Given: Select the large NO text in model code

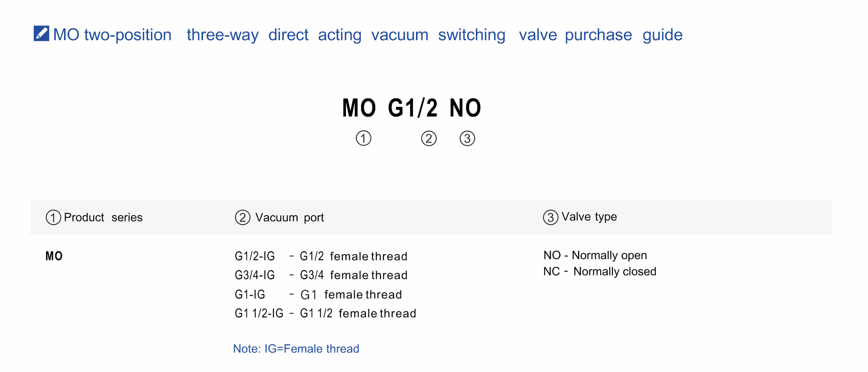Looking at the screenshot, I should point(465,108).
